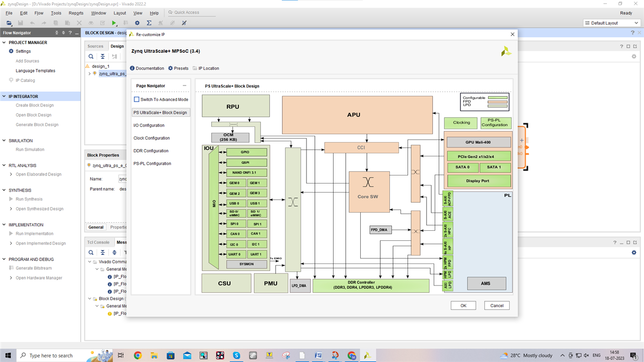The width and height of the screenshot is (644, 362).
Task: Click the green Run toolbar icon
Action: [114, 23]
